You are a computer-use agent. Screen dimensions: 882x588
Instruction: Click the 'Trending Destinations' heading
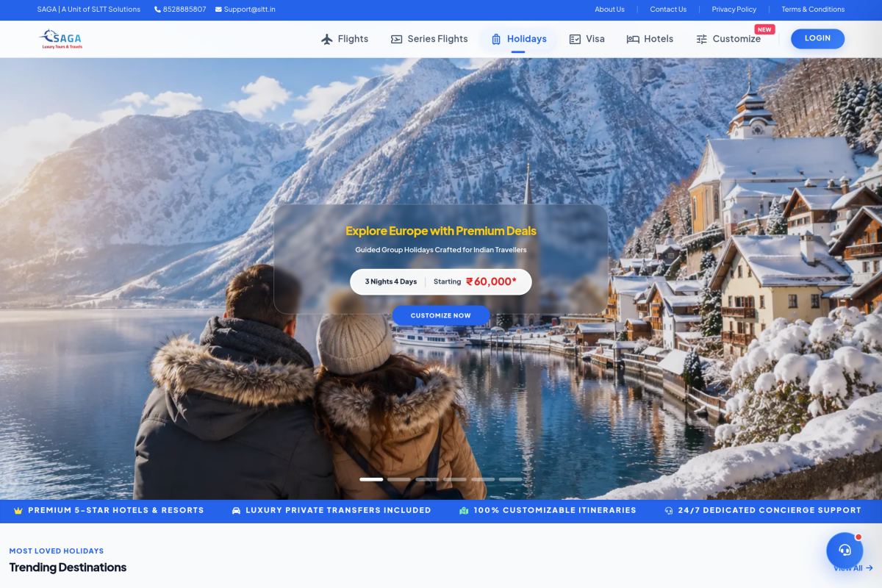tap(68, 567)
